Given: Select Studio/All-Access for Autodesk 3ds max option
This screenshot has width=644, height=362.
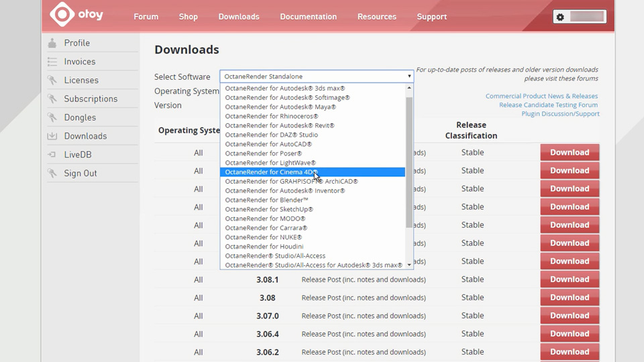Looking at the screenshot, I should 313,265.
